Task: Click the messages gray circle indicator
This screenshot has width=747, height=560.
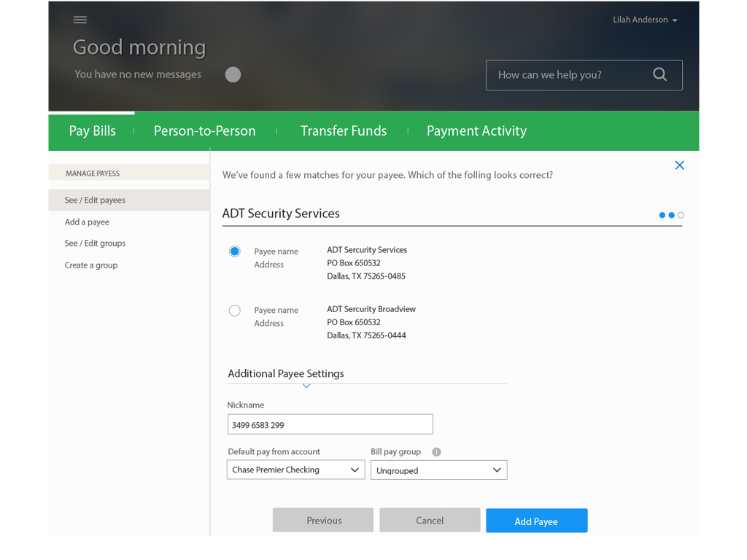Action: pyautogui.click(x=233, y=75)
